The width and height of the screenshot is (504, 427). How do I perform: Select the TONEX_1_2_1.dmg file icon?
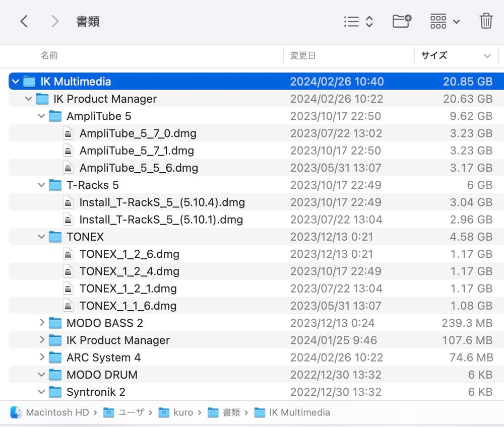coord(68,289)
